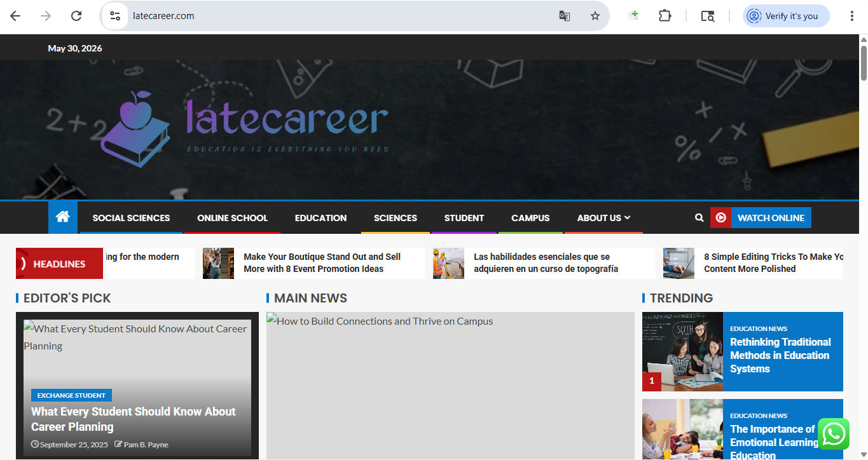868x460 pixels.
Task: Open the WhatsApp chat floating icon
Action: point(834,434)
